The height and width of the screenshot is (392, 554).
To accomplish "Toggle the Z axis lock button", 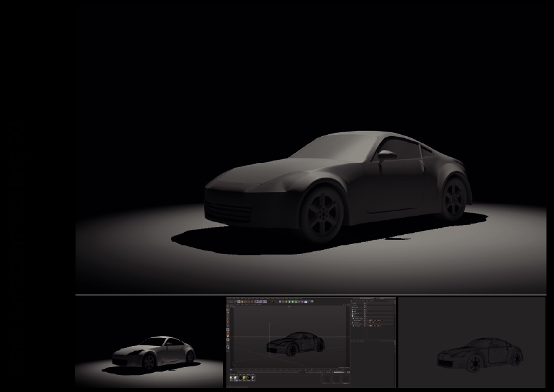I will (x=262, y=302).
